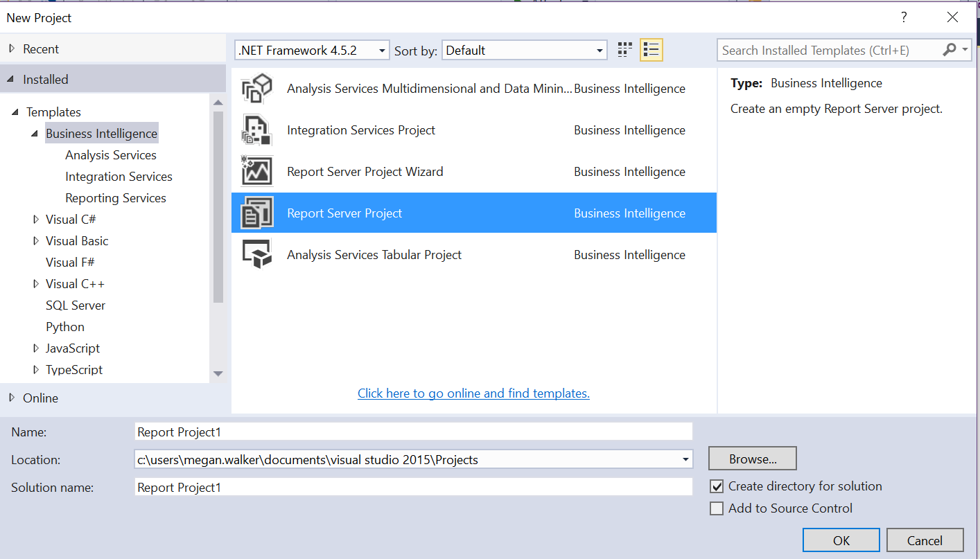The image size is (980, 559).
Task: Select Business Intelligence in the tree
Action: (x=102, y=134)
